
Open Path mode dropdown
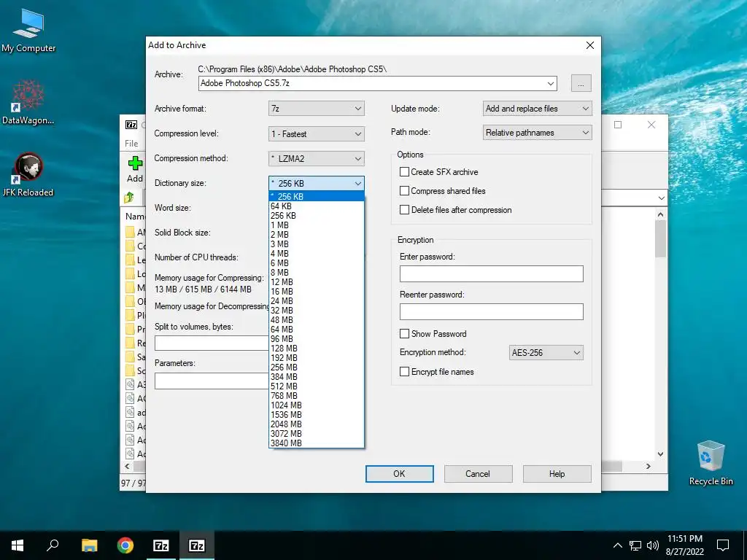(538, 133)
